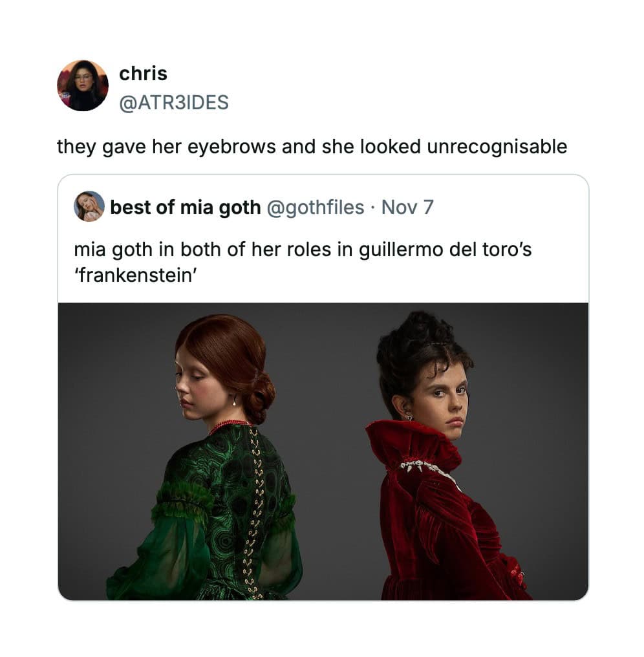This screenshot has height=657, width=644.
Task: Click the sheer green puffed sleeve
Action: coord(166,553)
